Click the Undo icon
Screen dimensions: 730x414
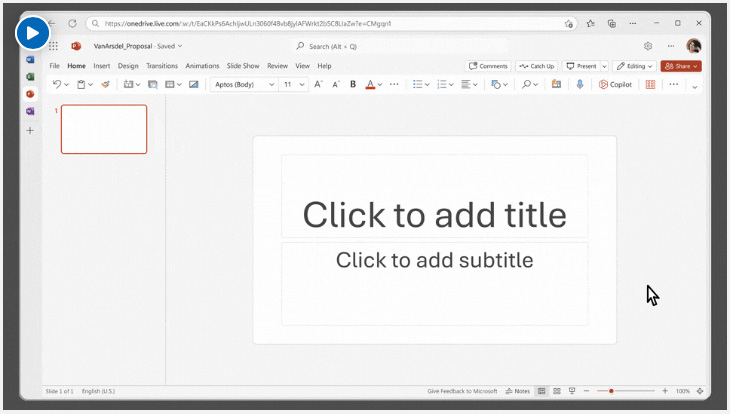[57, 85]
